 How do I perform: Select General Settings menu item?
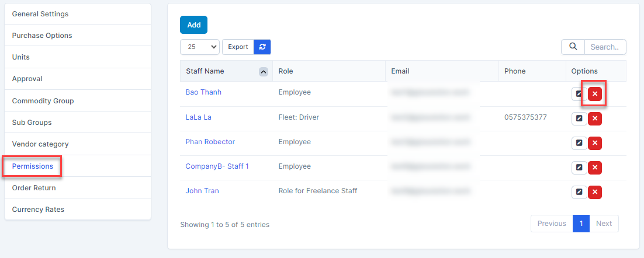(x=40, y=13)
